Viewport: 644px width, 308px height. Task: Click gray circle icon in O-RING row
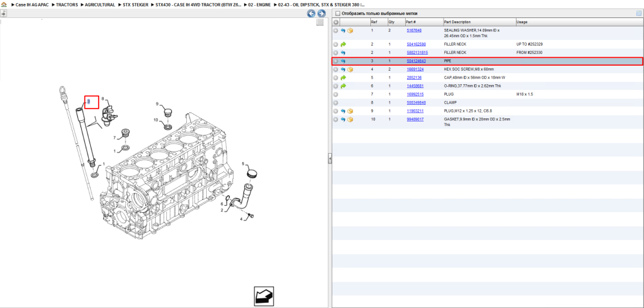click(x=336, y=86)
